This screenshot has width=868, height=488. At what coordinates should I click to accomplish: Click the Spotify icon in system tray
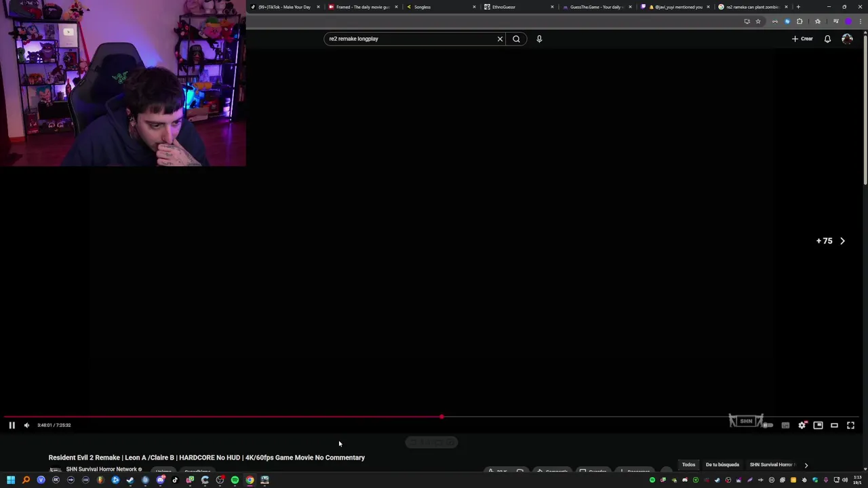click(x=652, y=480)
